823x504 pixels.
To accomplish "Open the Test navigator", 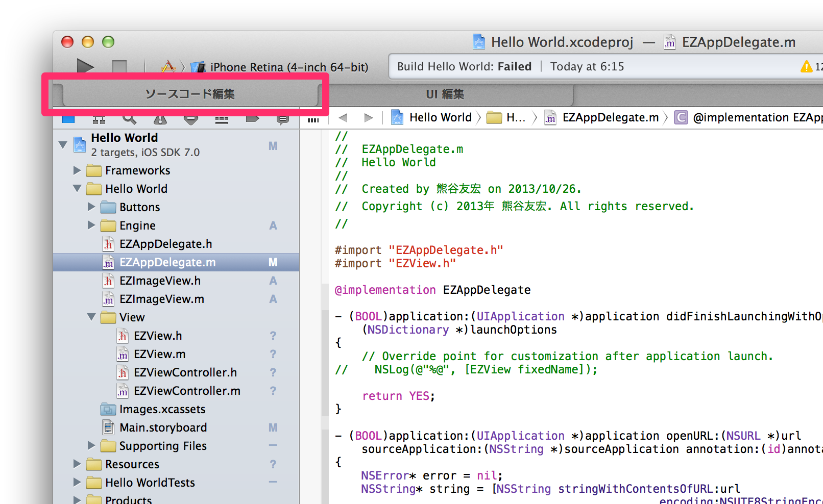I will click(191, 119).
